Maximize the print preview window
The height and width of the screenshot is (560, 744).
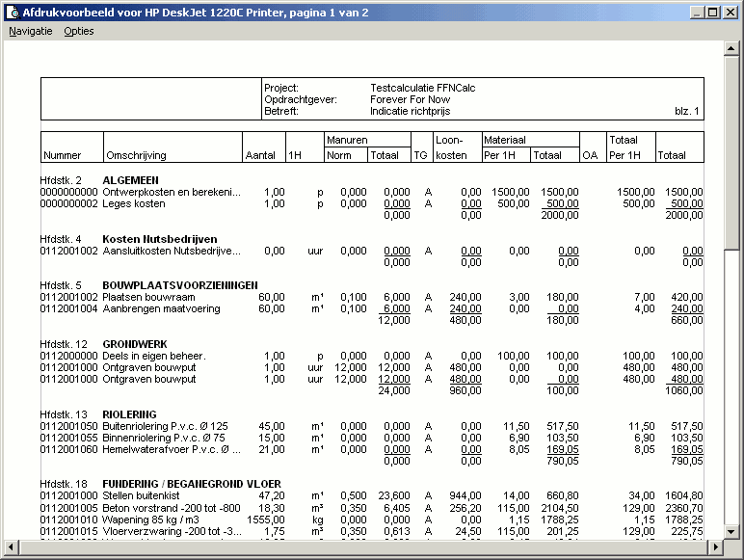tap(713, 13)
